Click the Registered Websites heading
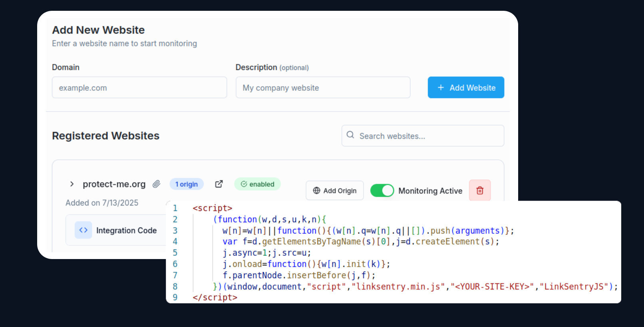 pos(106,136)
